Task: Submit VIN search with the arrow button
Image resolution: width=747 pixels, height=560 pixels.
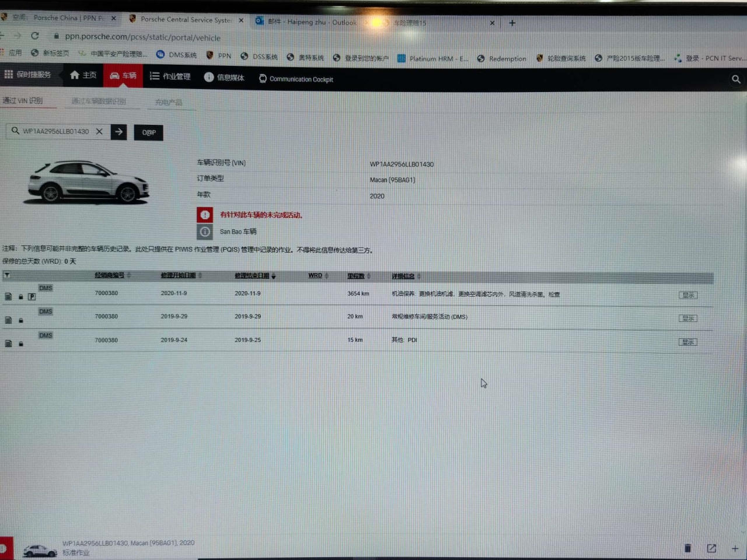Action: pos(118,132)
